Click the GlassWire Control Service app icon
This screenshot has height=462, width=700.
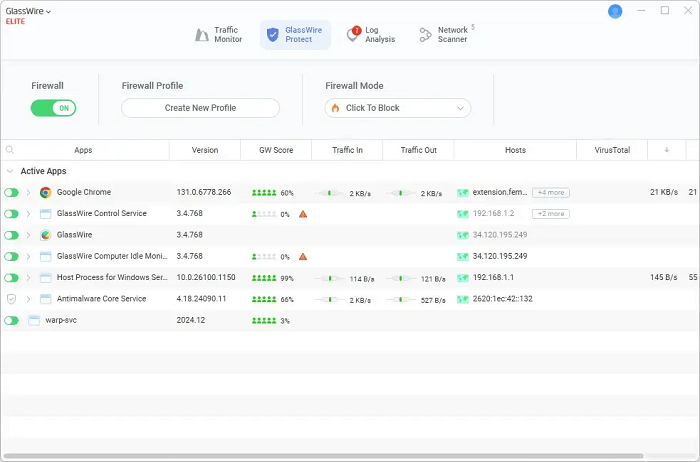(x=45, y=214)
